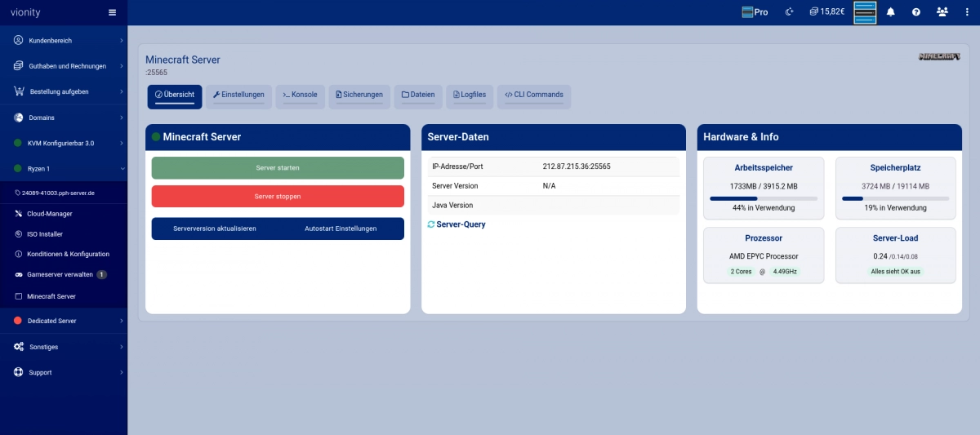Click the 0.24 server load value

tap(880, 255)
